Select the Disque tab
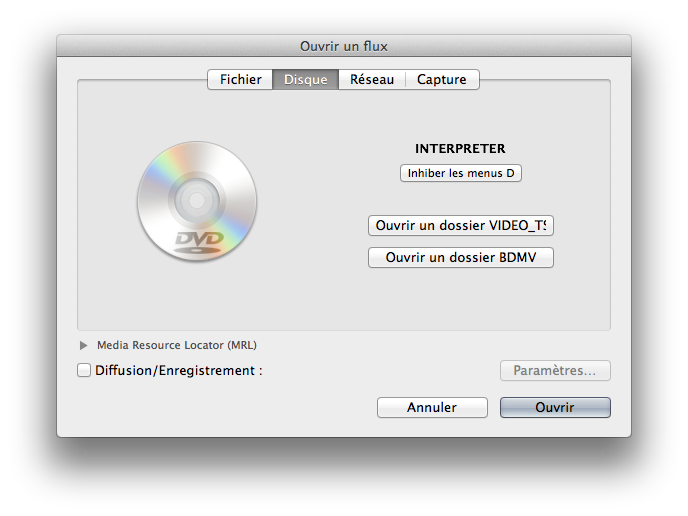This screenshot has height=516, width=688. click(305, 80)
